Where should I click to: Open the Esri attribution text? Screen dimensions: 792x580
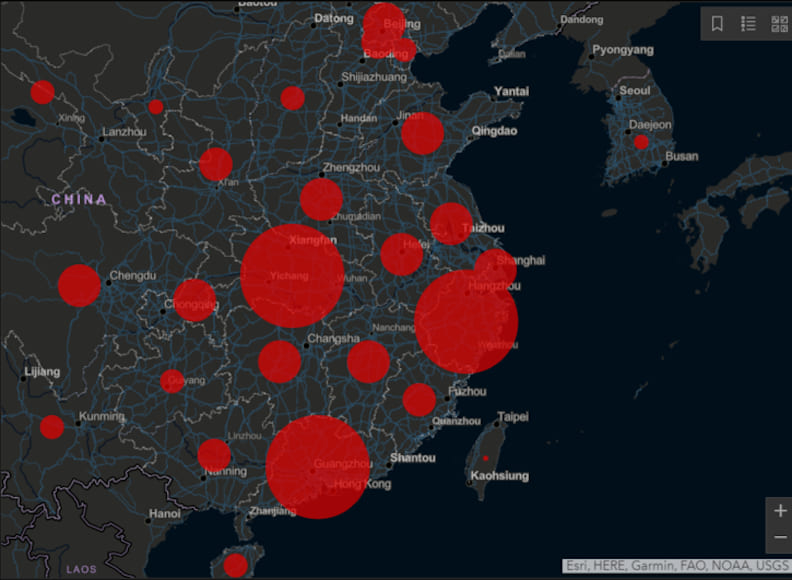[677, 565]
